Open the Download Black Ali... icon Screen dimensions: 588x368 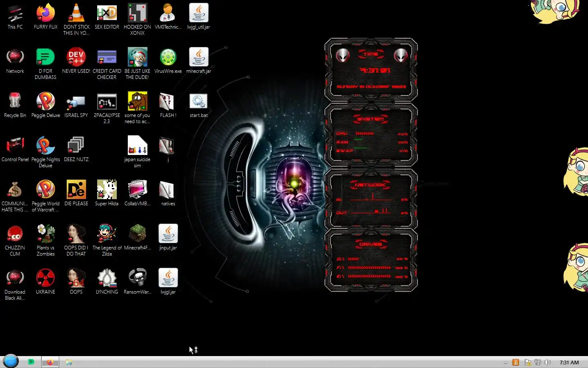(15, 285)
